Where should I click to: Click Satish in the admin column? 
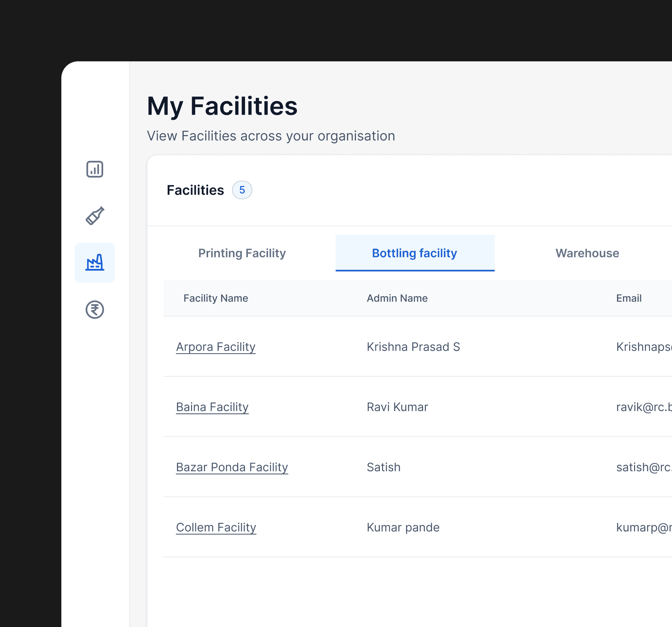point(384,467)
